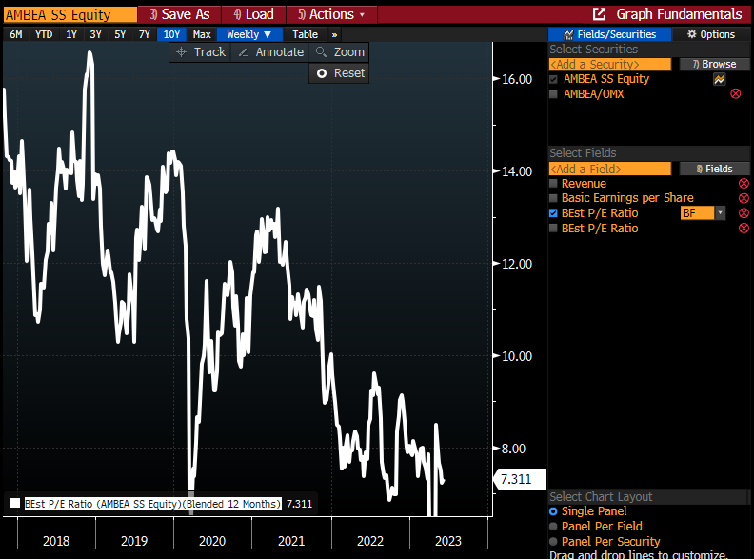Remove the checked BEst P/E Ratio field
The height and width of the screenshot is (560, 754).
(744, 213)
